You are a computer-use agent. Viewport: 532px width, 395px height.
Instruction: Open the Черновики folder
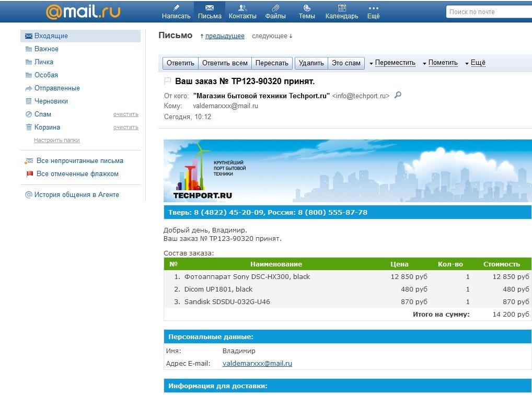click(x=51, y=101)
